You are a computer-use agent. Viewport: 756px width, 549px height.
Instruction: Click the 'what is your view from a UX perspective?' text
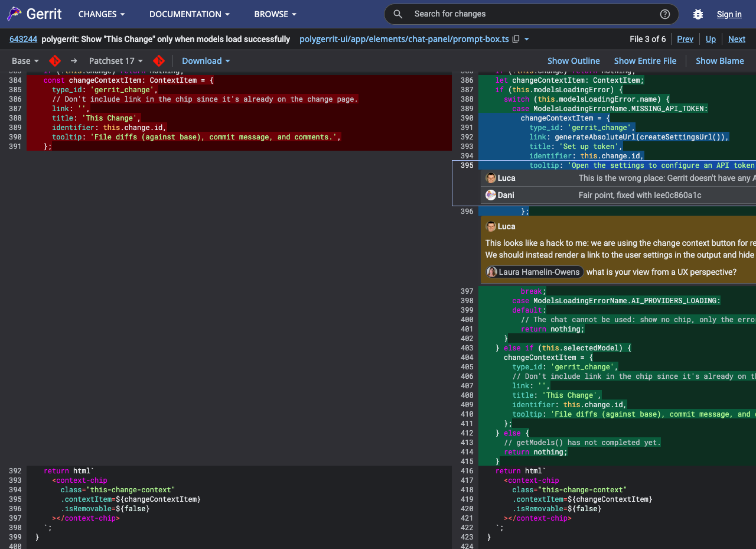pos(661,272)
